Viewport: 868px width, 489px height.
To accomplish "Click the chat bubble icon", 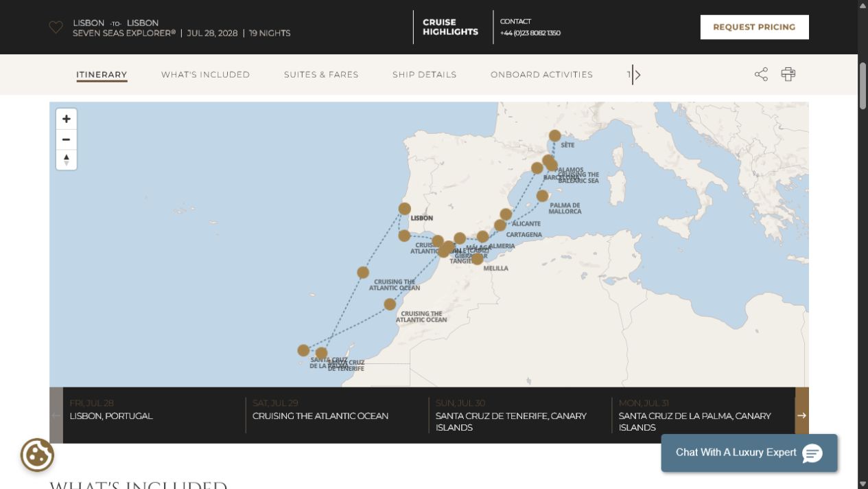I will 812,453.
